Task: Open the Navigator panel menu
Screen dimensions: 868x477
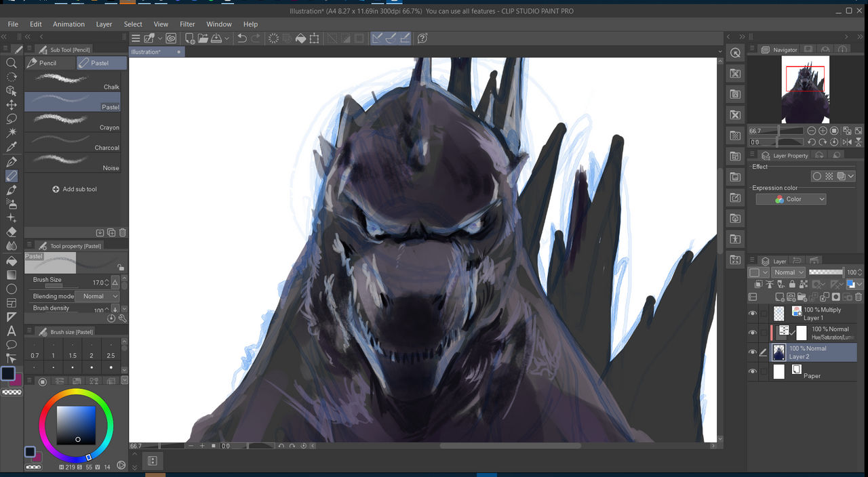Action: tap(753, 49)
